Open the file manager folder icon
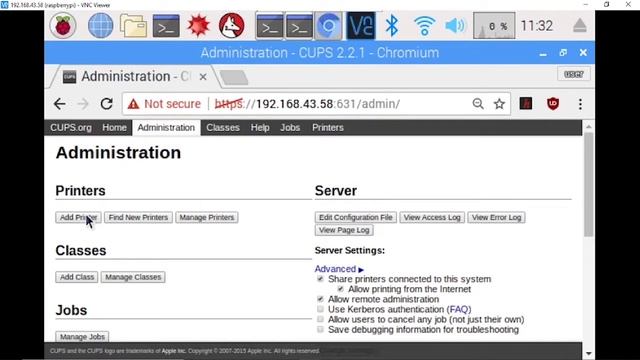Image resolution: width=640 pixels, height=360 pixels. (133, 26)
